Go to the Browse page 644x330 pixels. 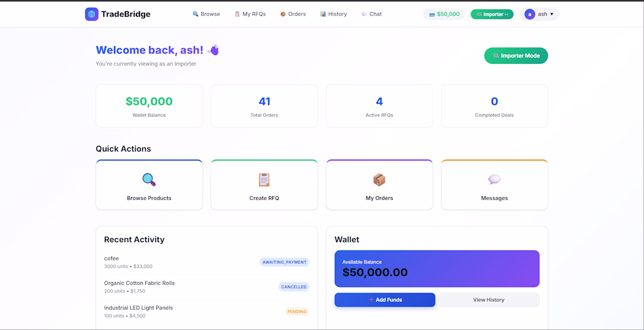(207, 14)
